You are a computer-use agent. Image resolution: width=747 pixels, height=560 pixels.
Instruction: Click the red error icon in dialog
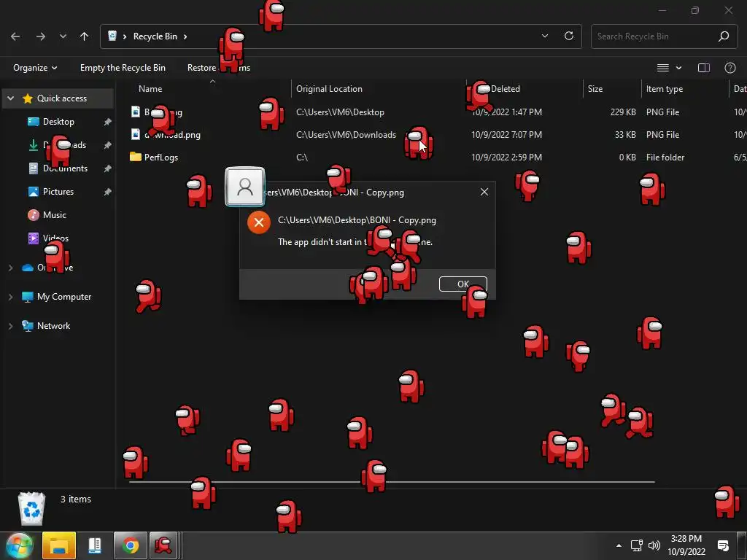pyautogui.click(x=259, y=222)
